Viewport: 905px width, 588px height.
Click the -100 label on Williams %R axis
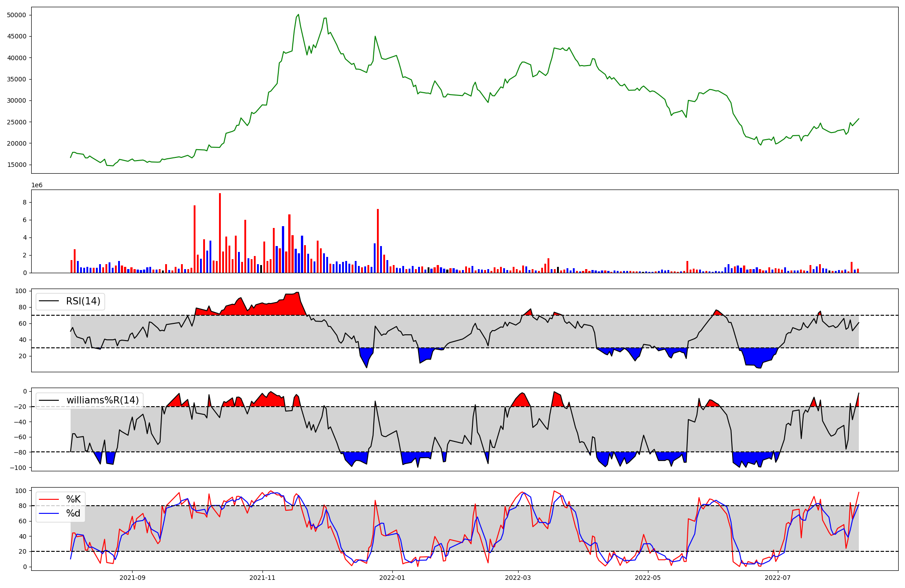[19, 467]
